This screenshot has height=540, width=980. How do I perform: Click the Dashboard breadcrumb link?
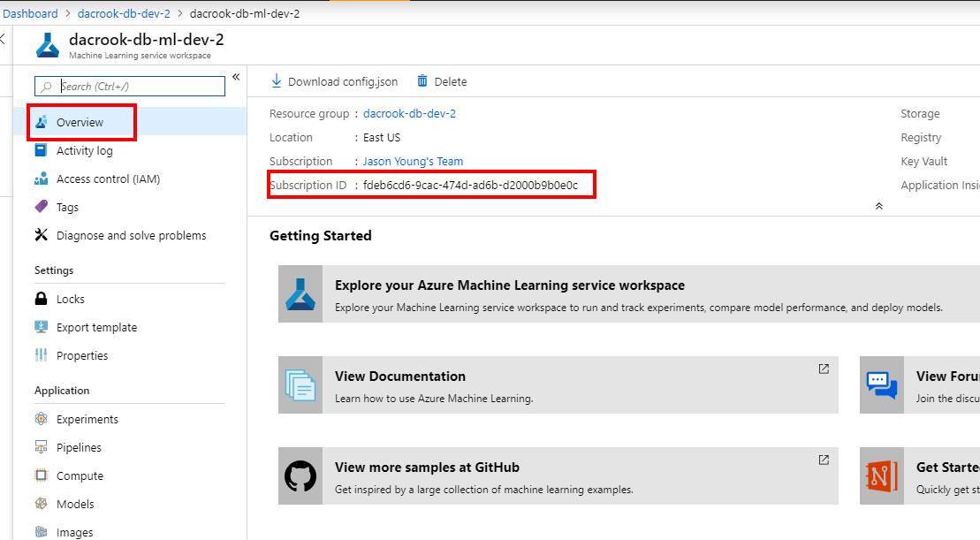click(x=30, y=14)
